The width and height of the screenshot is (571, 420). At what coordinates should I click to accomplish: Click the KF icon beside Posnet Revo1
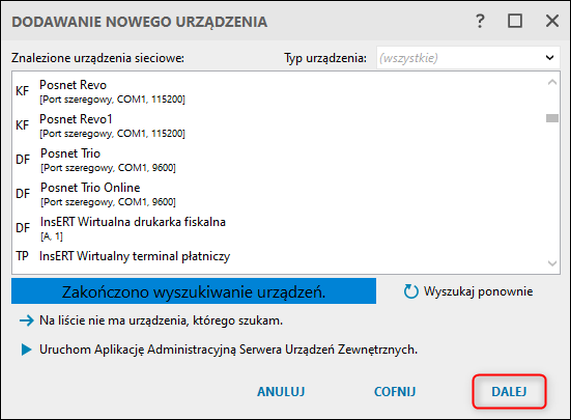pos(22,125)
